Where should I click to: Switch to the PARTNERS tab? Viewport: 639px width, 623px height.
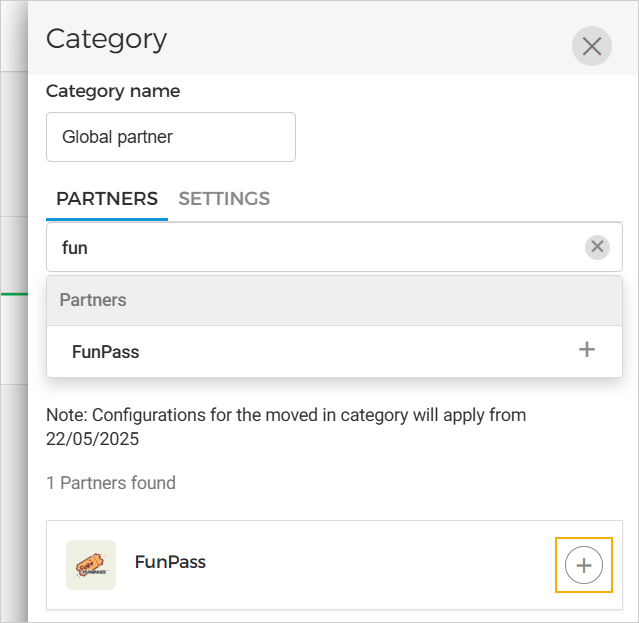click(x=107, y=198)
